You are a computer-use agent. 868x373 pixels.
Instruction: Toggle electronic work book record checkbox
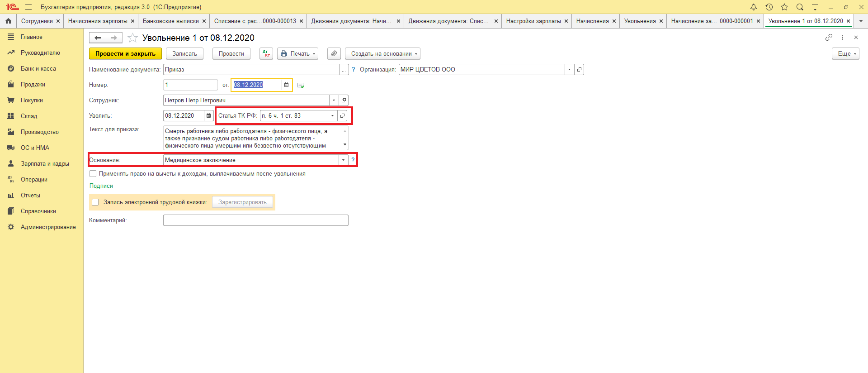tap(95, 202)
